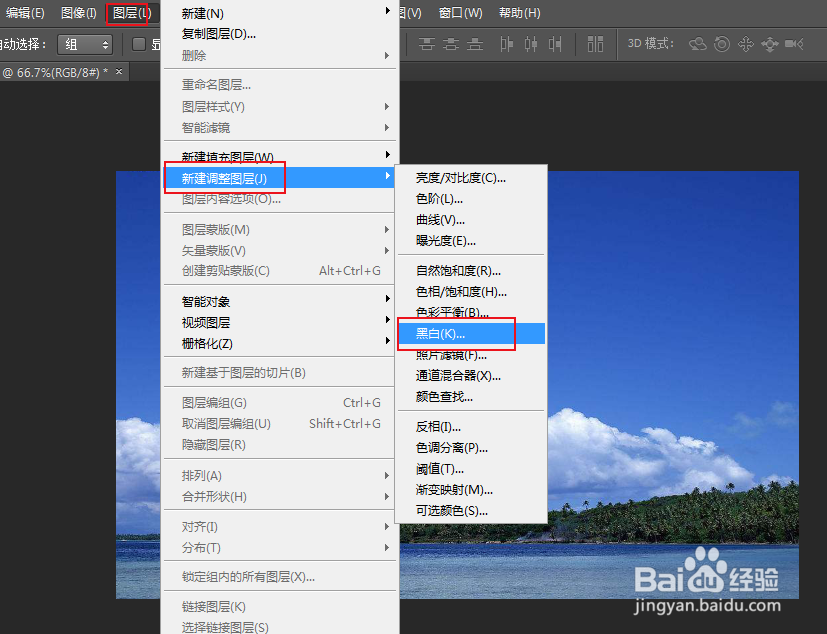The image size is (827, 634).
Task: Click the distribute layers icon
Action: click(x=596, y=44)
